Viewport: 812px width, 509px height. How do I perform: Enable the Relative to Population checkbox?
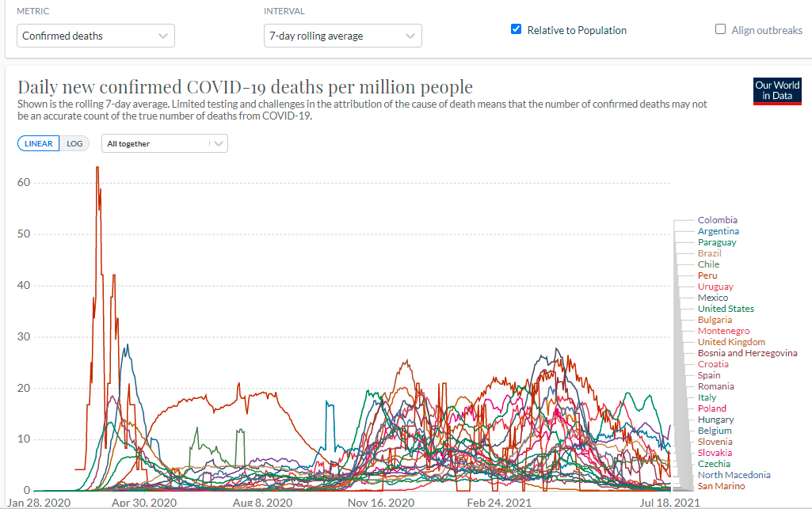pos(517,30)
